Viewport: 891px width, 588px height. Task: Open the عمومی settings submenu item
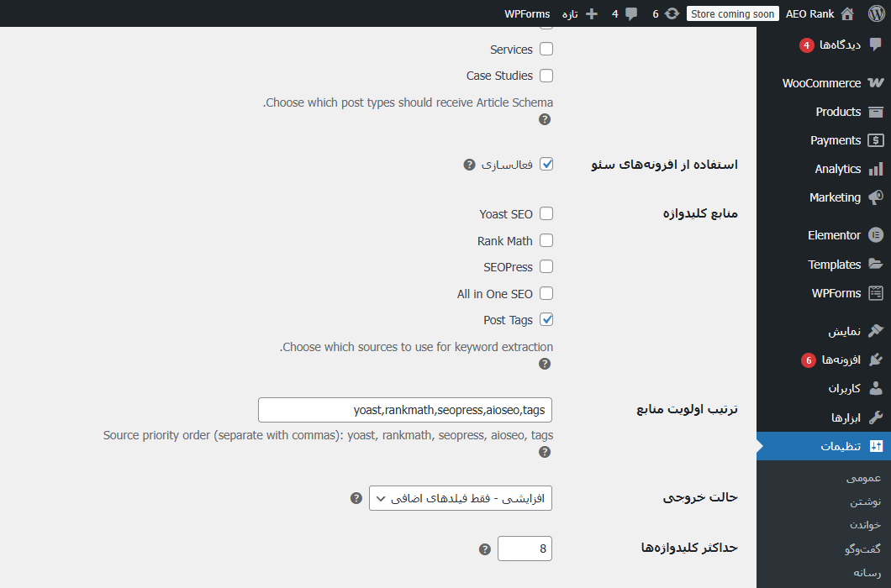tap(863, 478)
